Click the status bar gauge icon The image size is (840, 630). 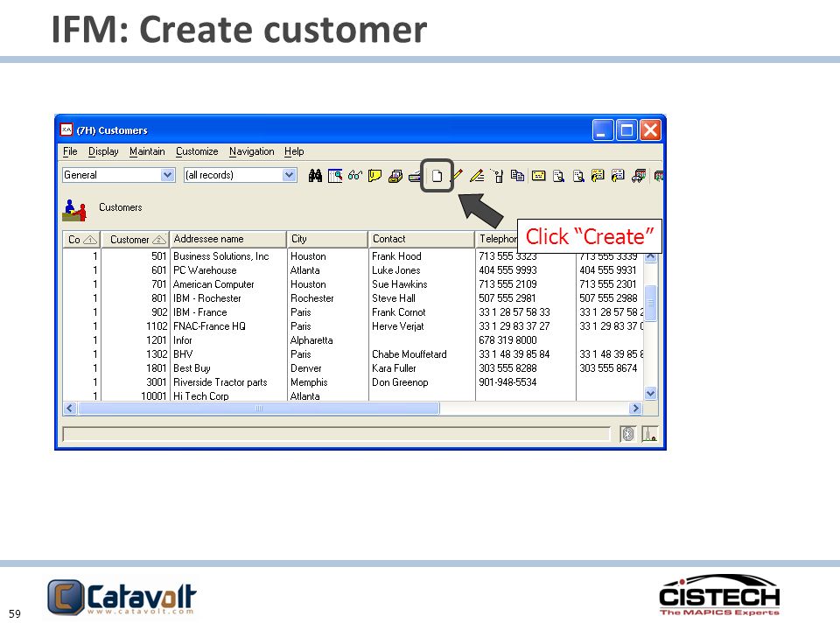tap(628, 434)
